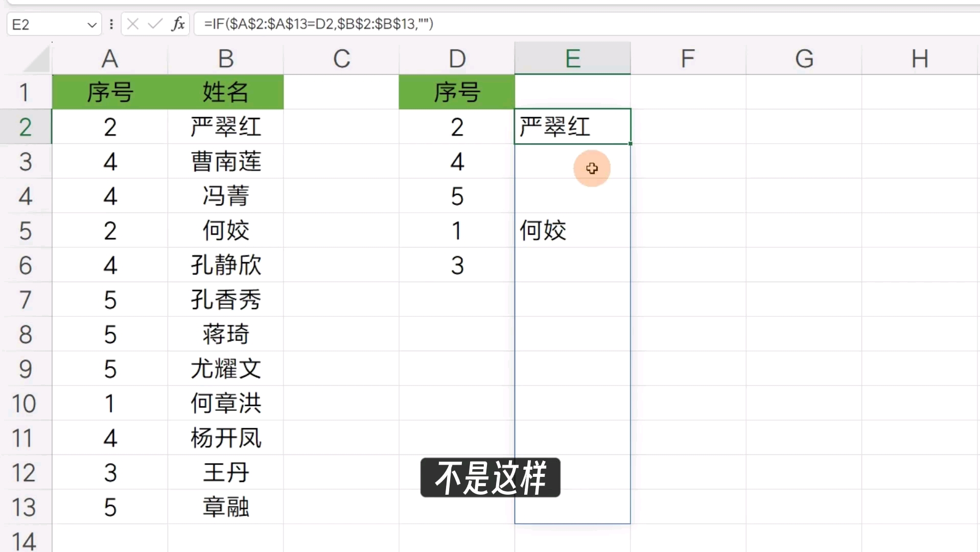Open the three-dot menu next to Name Box
This screenshot has width=980, height=552.
[111, 24]
